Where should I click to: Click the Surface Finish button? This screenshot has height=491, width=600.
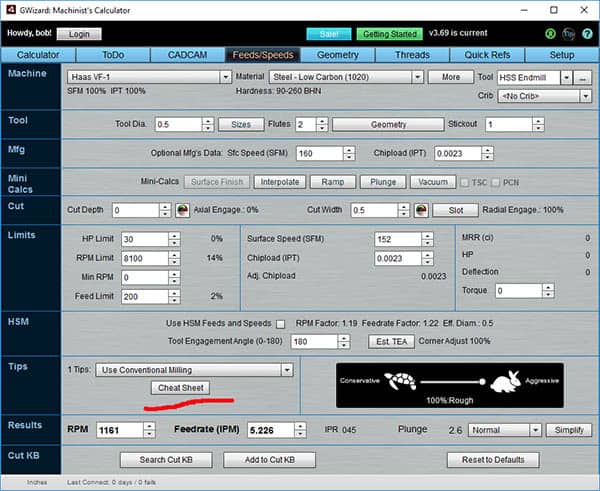217,182
